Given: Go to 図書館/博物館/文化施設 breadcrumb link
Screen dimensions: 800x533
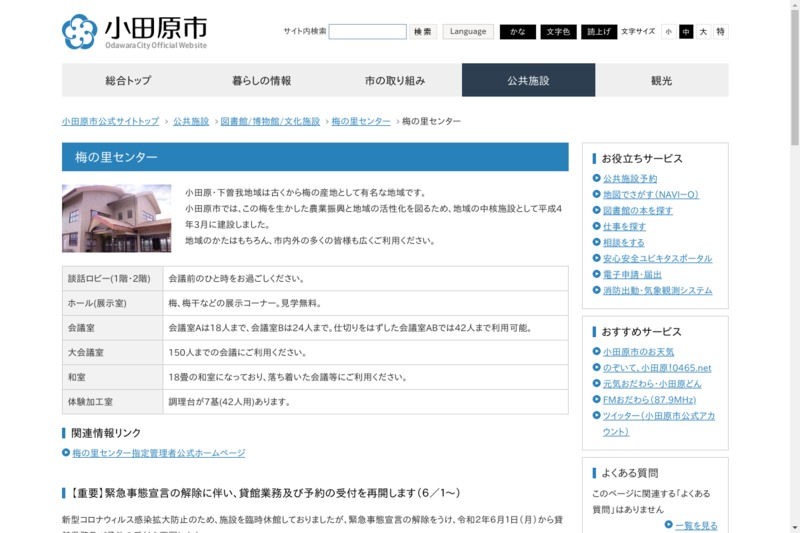Looking at the screenshot, I should [270, 121].
